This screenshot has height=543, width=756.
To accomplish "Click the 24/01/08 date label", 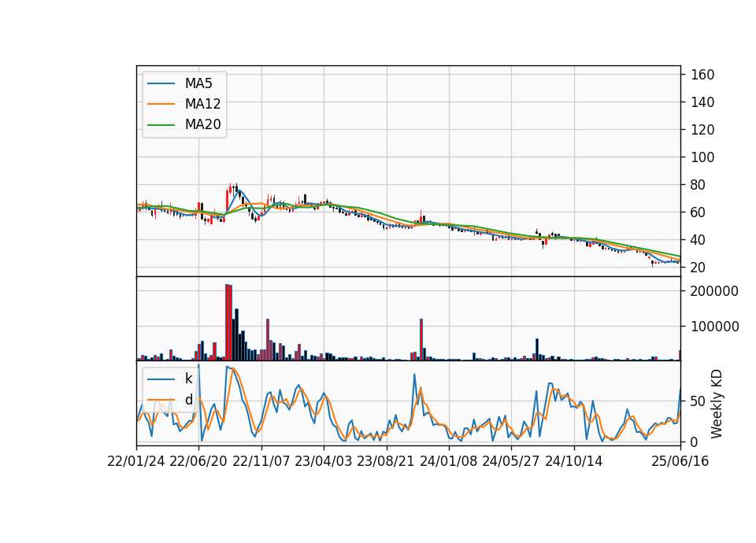I will (448, 461).
